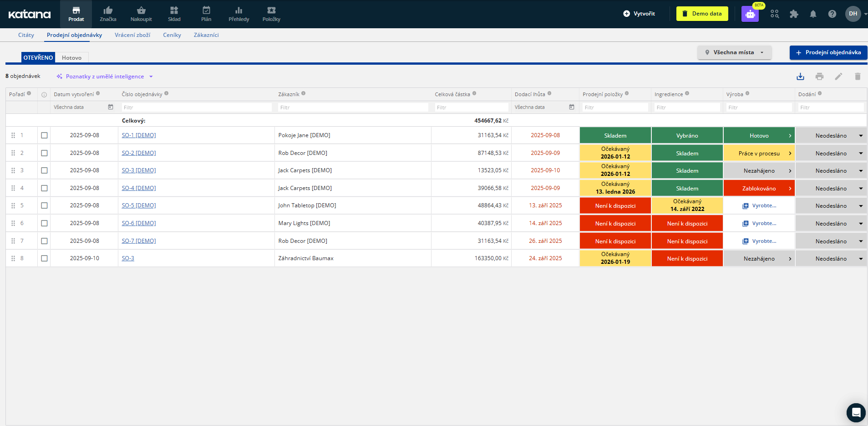Image resolution: width=868 pixels, height=426 pixels.
Task: Switch to the Hotovo tab
Action: click(x=71, y=58)
